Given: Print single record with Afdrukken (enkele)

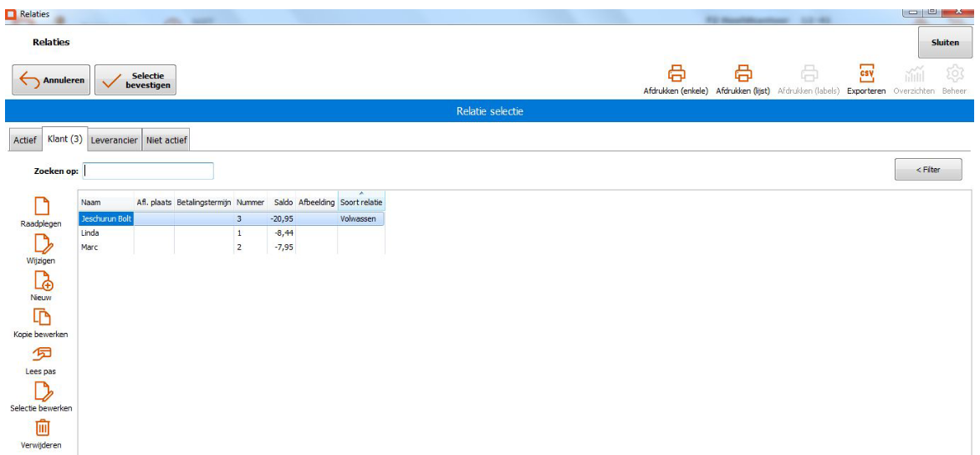Looking at the screenshot, I should [x=676, y=74].
